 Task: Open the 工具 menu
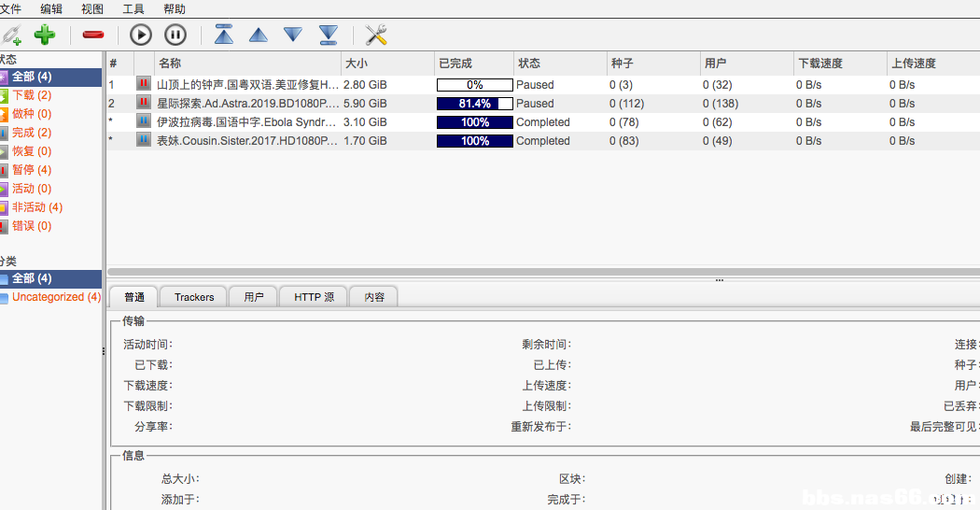point(133,8)
